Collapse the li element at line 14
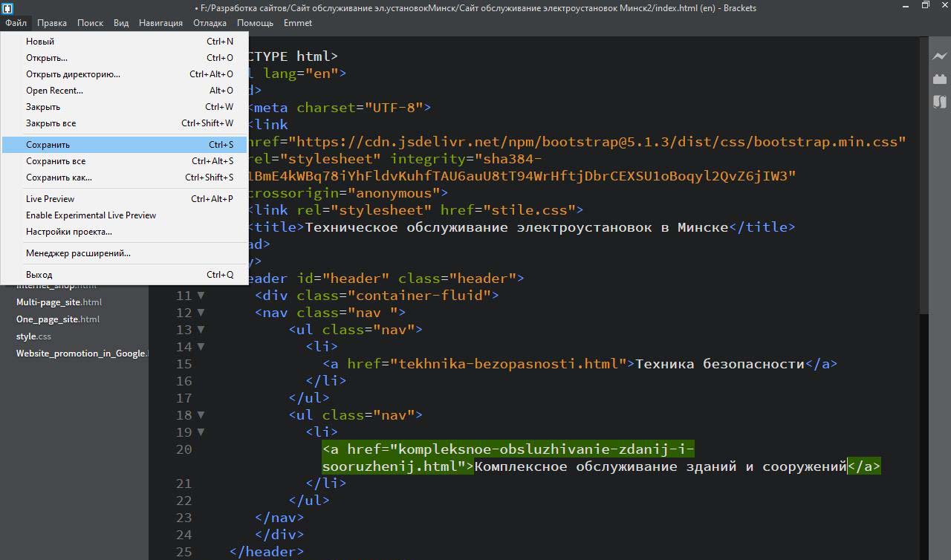Screen dimensions: 951x560 click(x=201, y=347)
